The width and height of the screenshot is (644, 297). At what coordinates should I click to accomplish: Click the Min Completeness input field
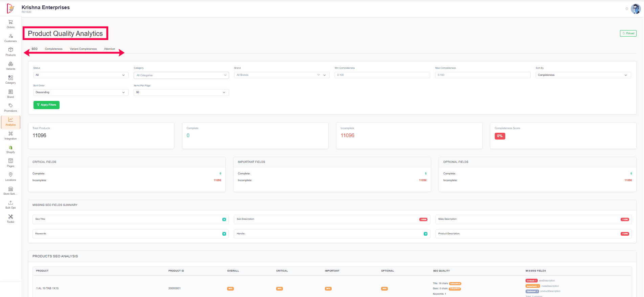382,75
